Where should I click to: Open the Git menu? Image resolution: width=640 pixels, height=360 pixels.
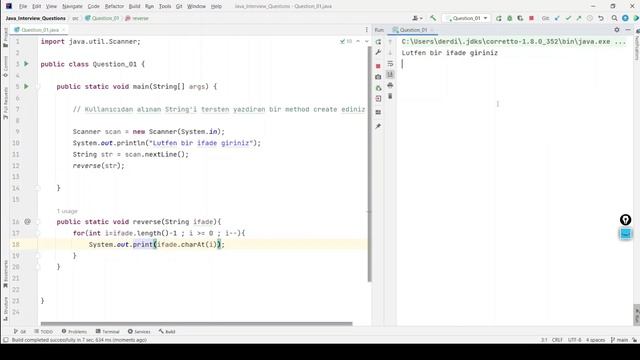179,6
